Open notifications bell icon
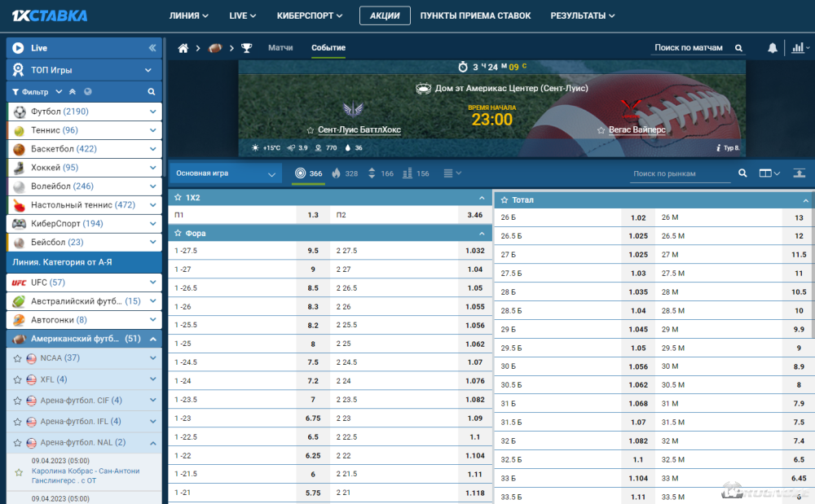This screenshot has width=815, height=504. [773, 48]
